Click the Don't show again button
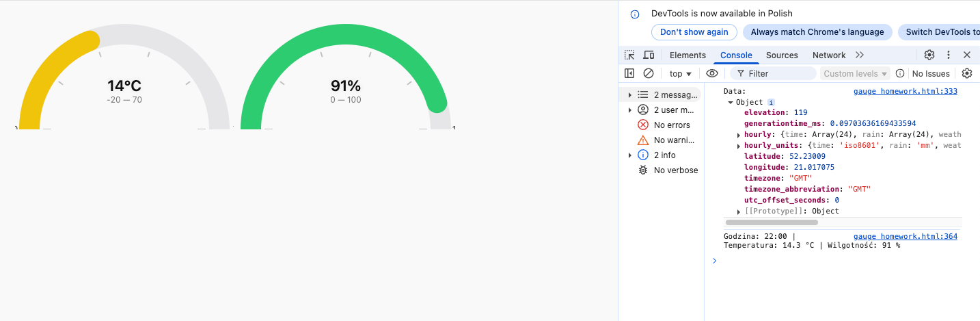Viewport: 980px width, 321px height. 694,31
